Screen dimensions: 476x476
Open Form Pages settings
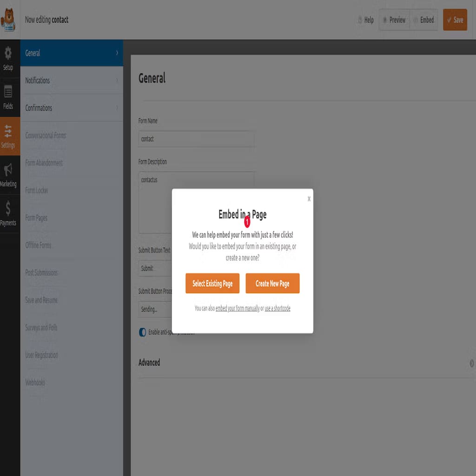click(36, 218)
